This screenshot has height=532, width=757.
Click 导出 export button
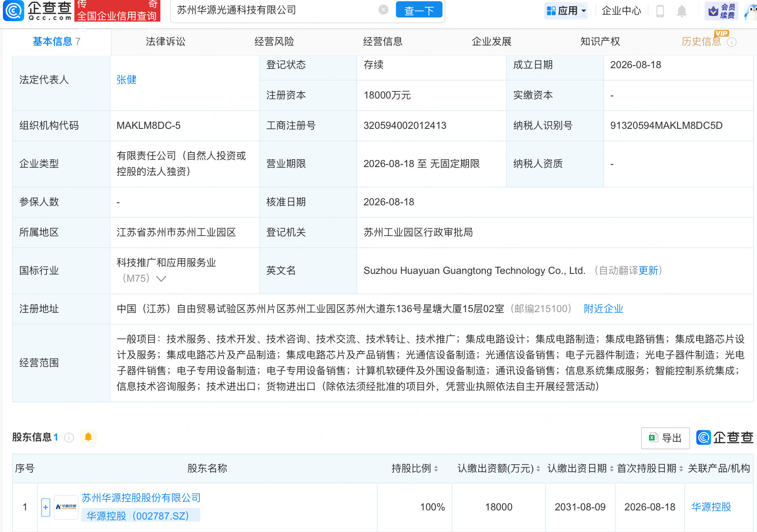(x=665, y=438)
